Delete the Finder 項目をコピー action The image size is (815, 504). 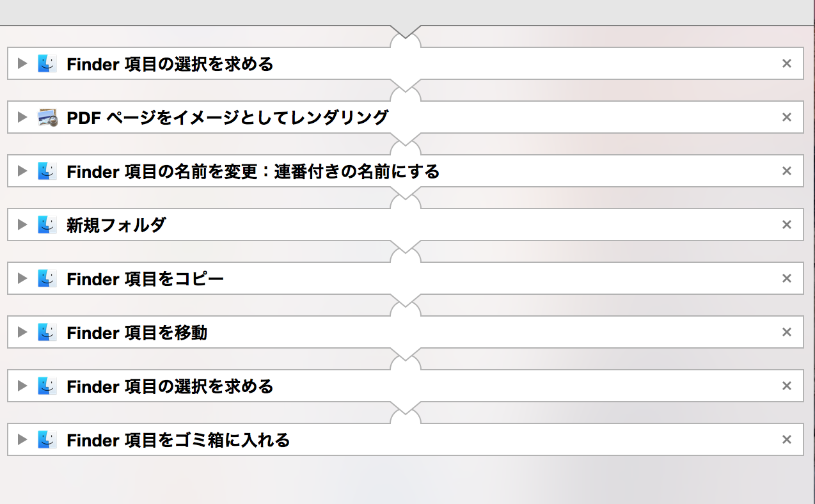787,278
